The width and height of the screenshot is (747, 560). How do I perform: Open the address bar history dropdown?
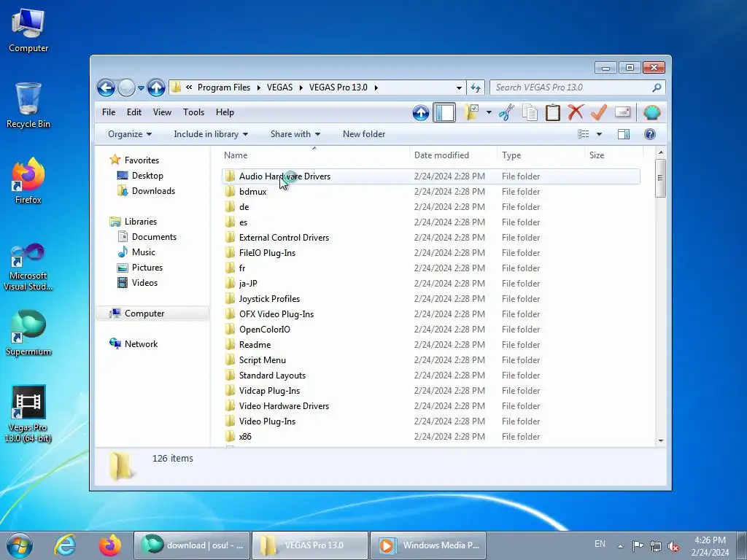(459, 87)
